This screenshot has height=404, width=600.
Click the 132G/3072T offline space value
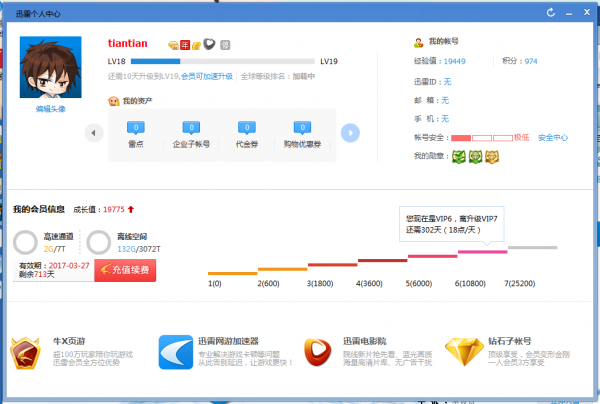pyautogui.click(x=139, y=249)
